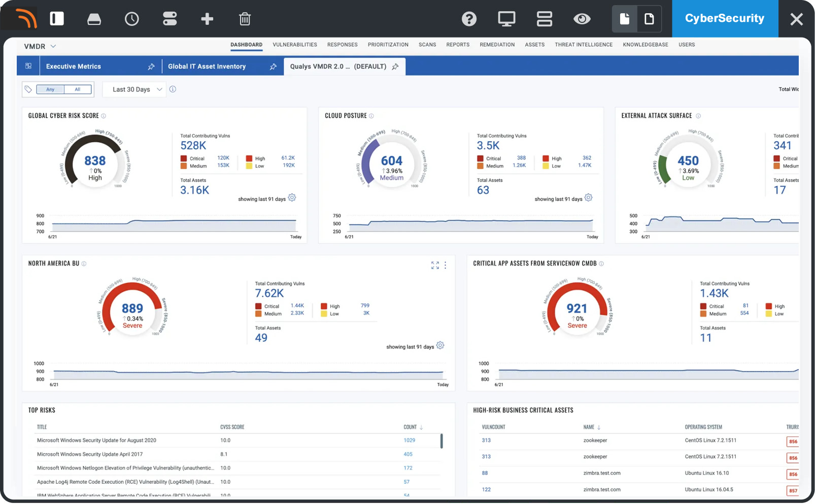Open the sidebar panel layout icon
The height and width of the screenshot is (504, 815).
point(57,19)
